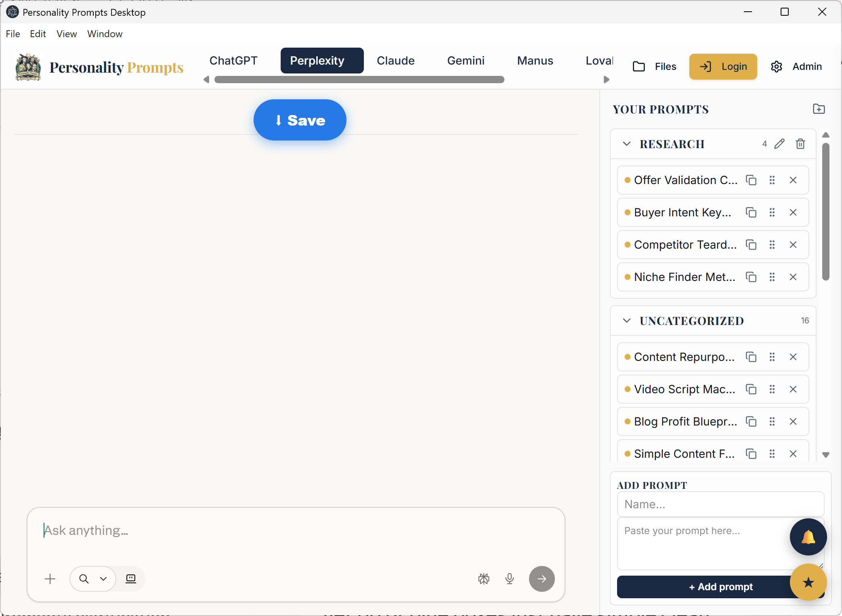Click the tab bar horizontal scrollbar

click(359, 80)
